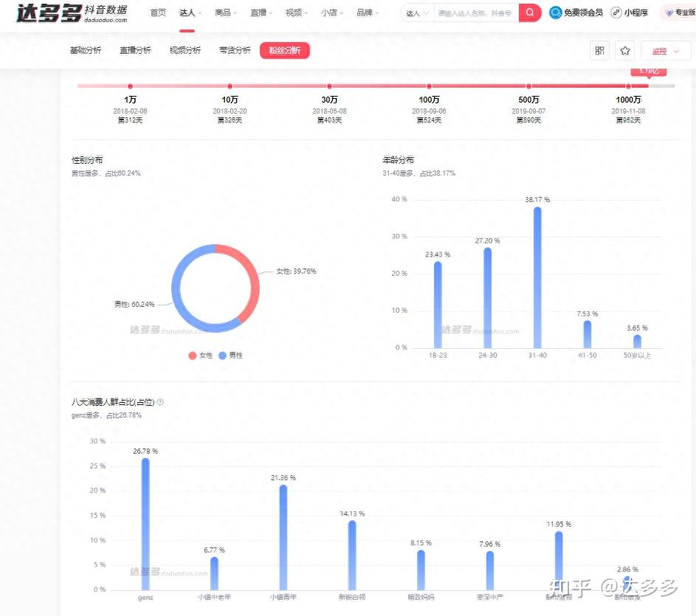The height and width of the screenshot is (616, 696).
Task: Click the question mark help icon beside 八大消费人群占比
Action: point(159,402)
